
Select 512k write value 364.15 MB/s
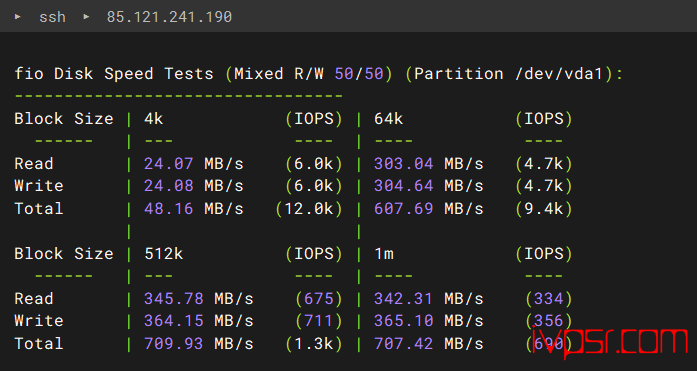(199, 321)
